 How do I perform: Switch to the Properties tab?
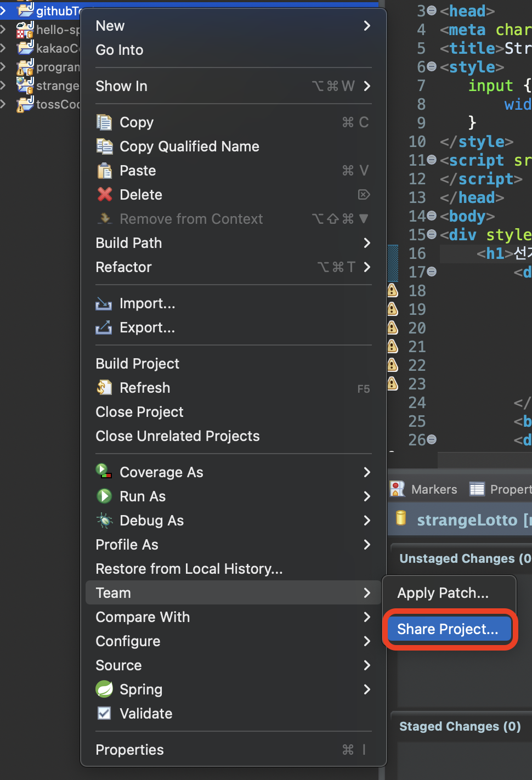point(500,489)
